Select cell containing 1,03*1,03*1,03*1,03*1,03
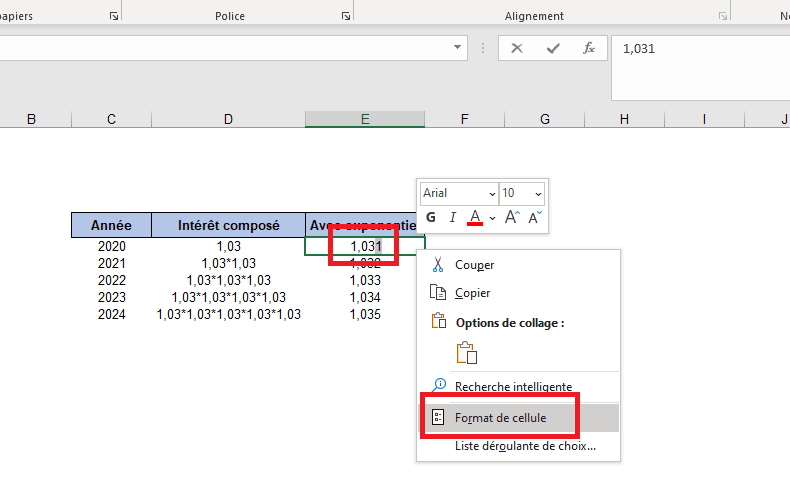Screen dimensions: 790x485 click(x=228, y=314)
